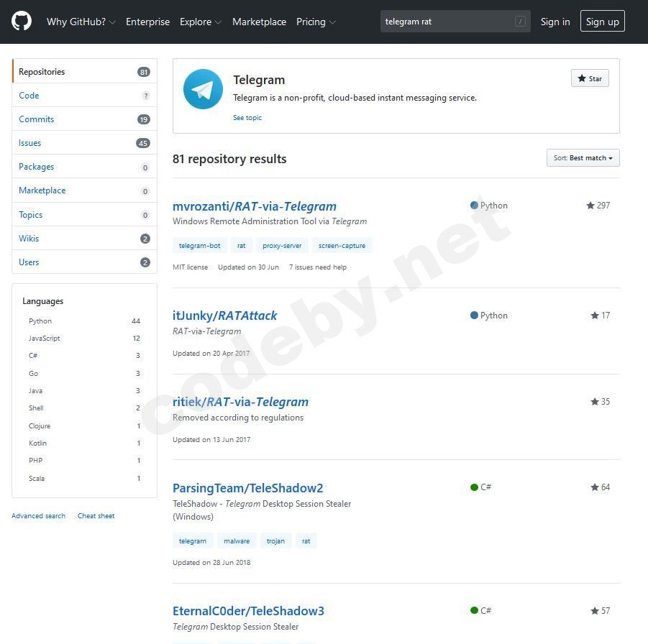Viewport: 648px width, 644px height.
Task: Filter results by C# language in sidebar
Action: (84, 356)
